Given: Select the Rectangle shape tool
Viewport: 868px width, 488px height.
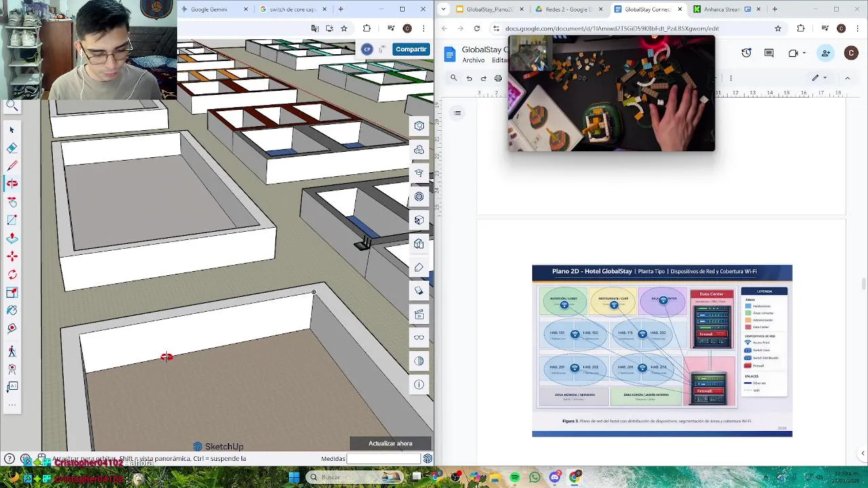Looking at the screenshot, I should 12,220.
